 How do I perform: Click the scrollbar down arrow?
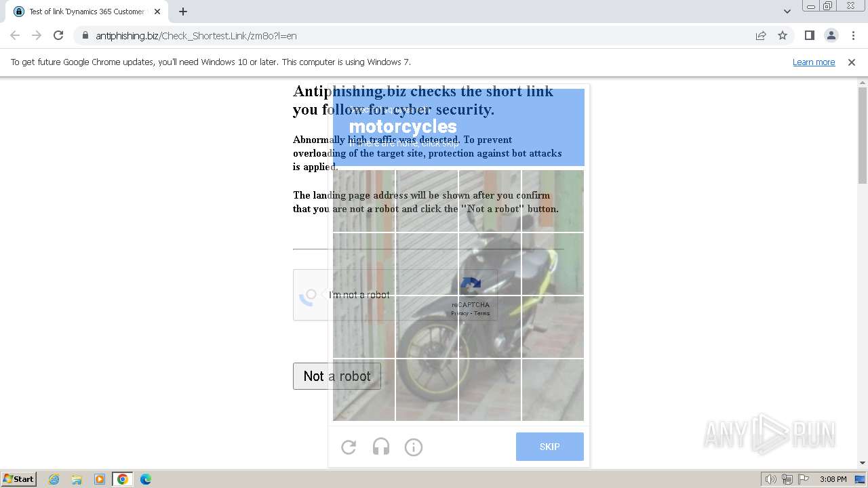pyautogui.click(x=863, y=463)
